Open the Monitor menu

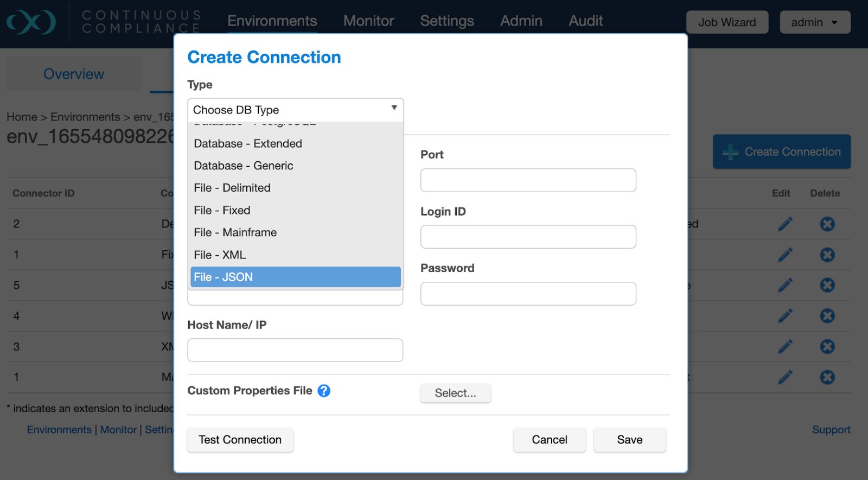coord(368,21)
